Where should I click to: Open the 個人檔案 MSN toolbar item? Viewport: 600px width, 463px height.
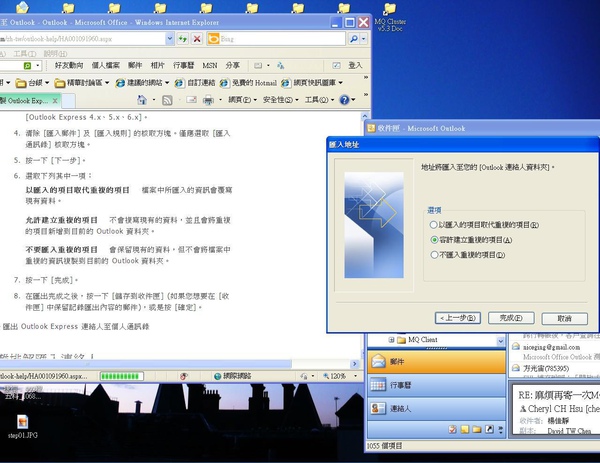tap(105, 66)
